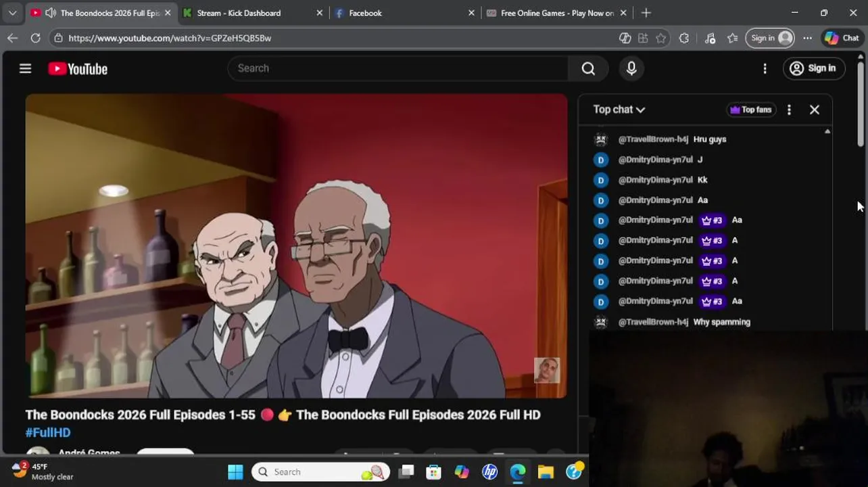This screenshot has height=487, width=868.
Task: Refresh the YouTube page
Action: (x=35, y=38)
